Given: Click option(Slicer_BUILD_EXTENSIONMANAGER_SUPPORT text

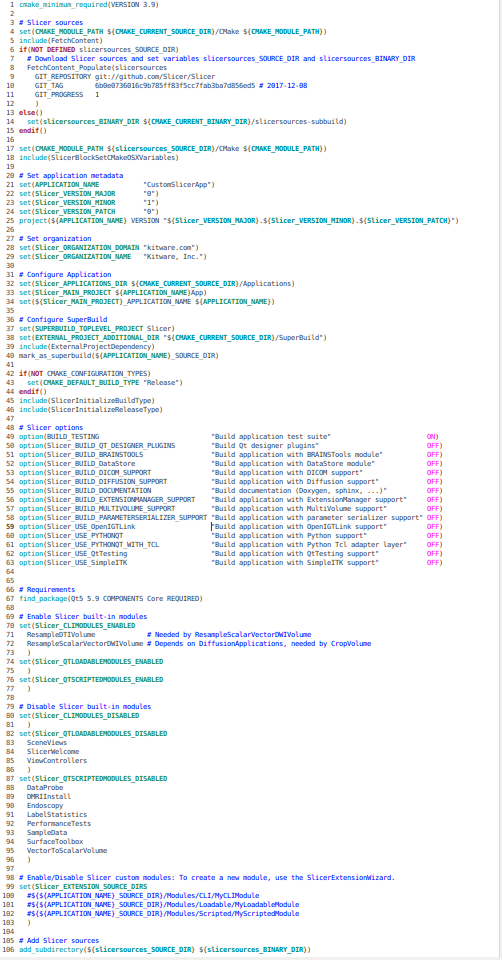Looking at the screenshot, I should (107, 500).
